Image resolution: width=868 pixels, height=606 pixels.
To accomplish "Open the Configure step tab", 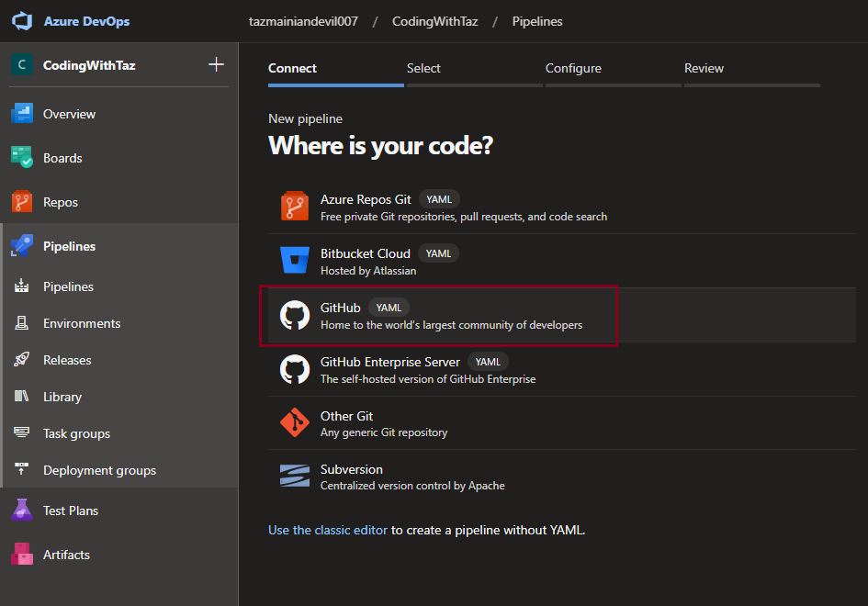I will pyautogui.click(x=573, y=68).
